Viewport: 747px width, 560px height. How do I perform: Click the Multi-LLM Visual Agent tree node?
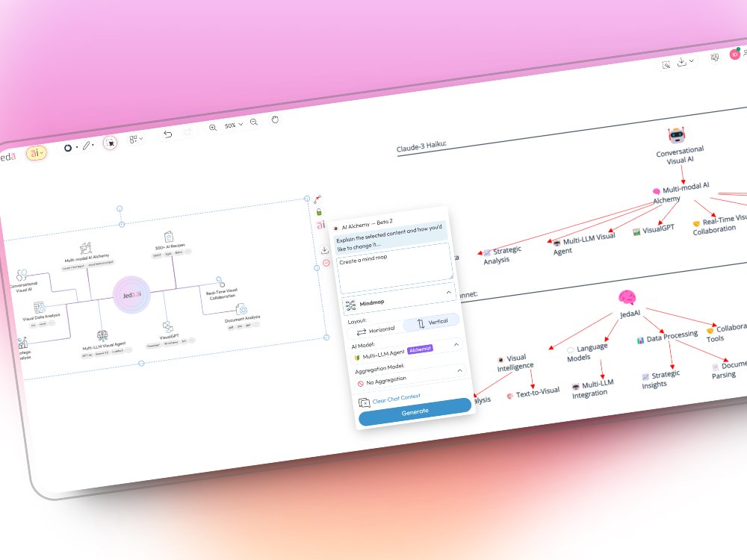point(584,243)
